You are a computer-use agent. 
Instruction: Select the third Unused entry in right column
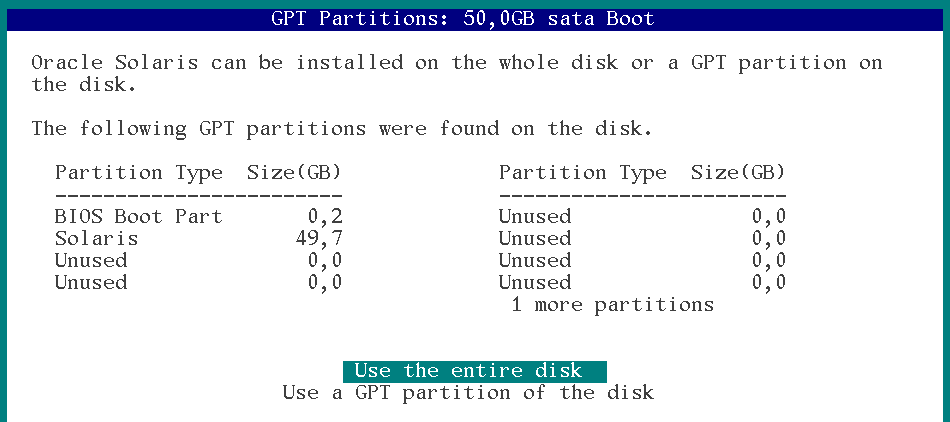coord(535,260)
